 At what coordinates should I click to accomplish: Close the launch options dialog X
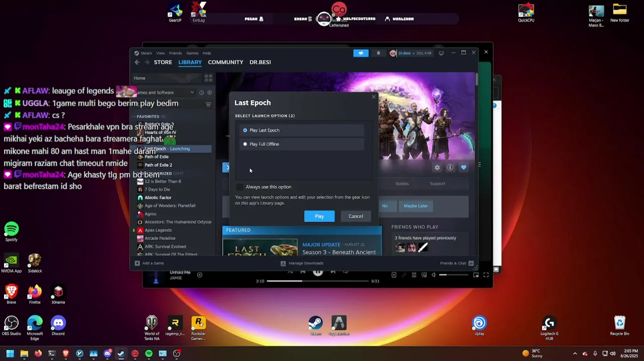point(373,97)
